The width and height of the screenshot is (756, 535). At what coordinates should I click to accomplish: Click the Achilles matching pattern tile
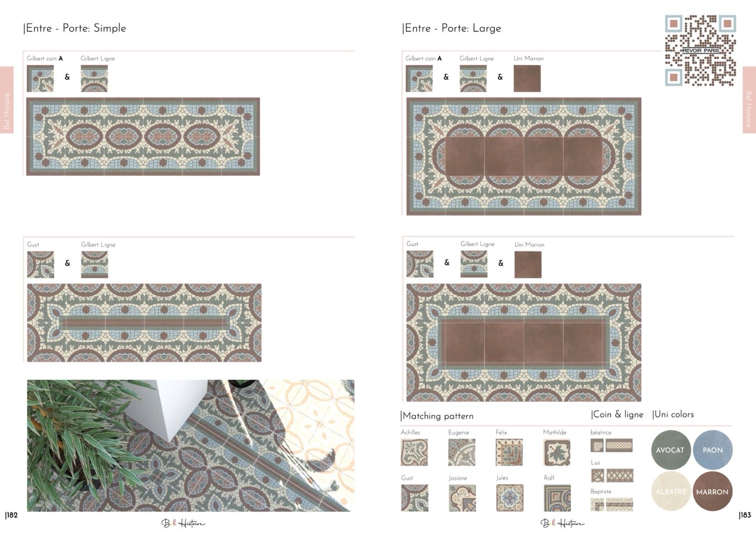tap(414, 452)
